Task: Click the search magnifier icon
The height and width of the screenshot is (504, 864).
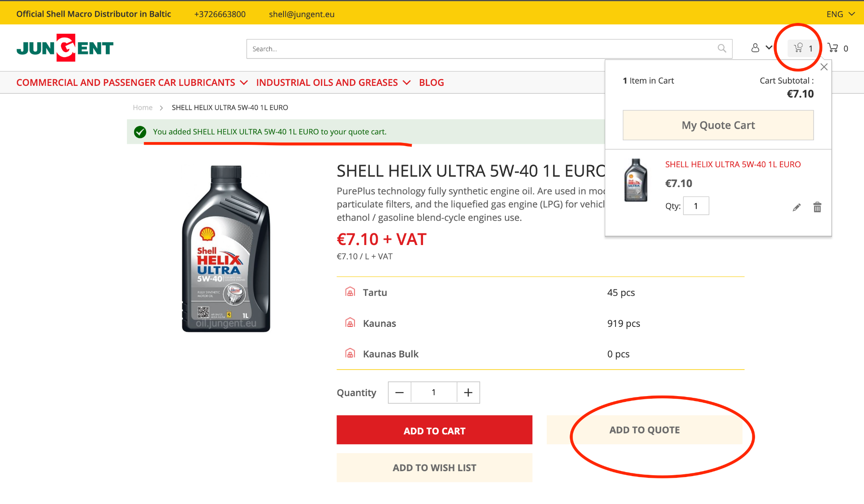Action: [722, 49]
